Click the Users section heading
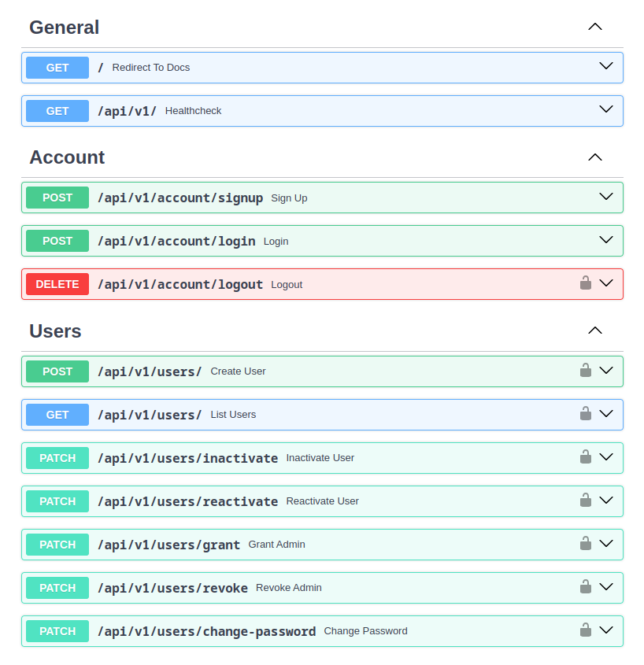644x665 pixels. (55, 331)
